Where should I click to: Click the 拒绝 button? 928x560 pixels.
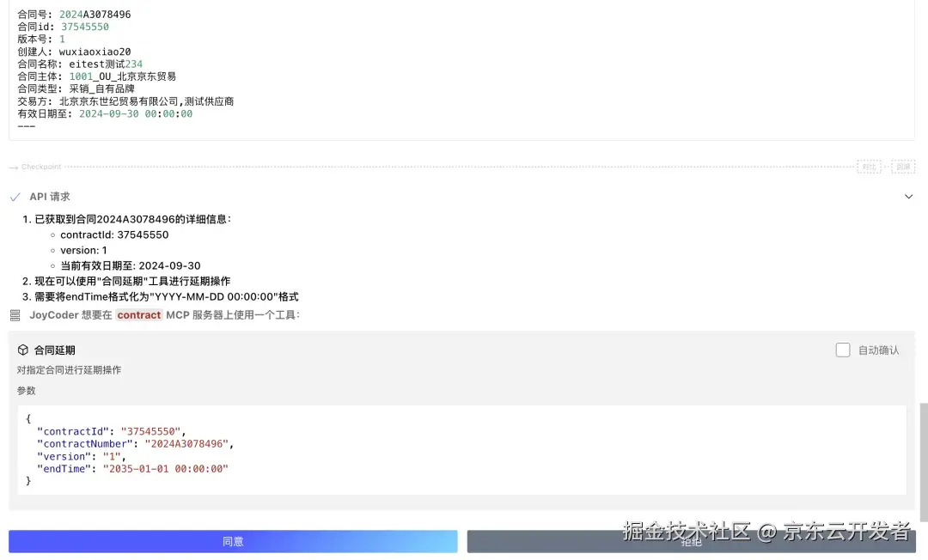[x=693, y=541]
